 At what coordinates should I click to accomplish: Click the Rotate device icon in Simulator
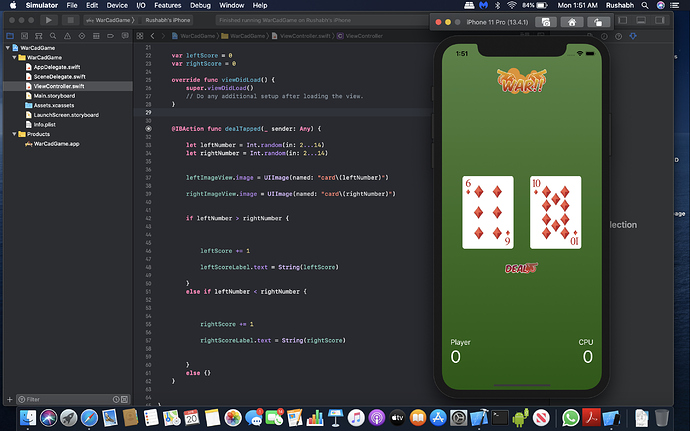598,21
